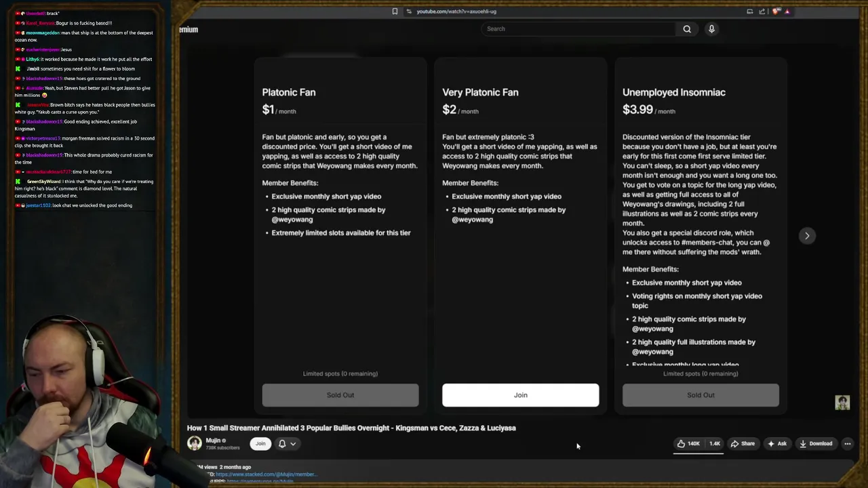Start voice search with the microphone icon

click(x=711, y=28)
